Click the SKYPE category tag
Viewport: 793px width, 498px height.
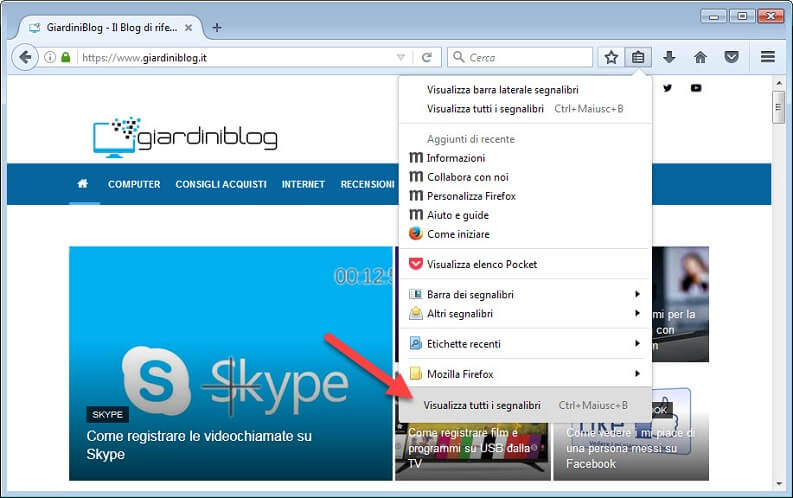pos(107,415)
